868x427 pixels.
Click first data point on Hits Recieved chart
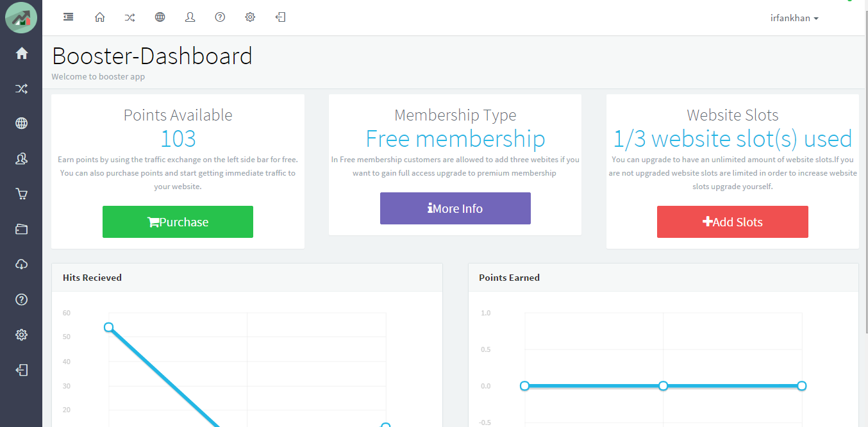click(x=109, y=328)
